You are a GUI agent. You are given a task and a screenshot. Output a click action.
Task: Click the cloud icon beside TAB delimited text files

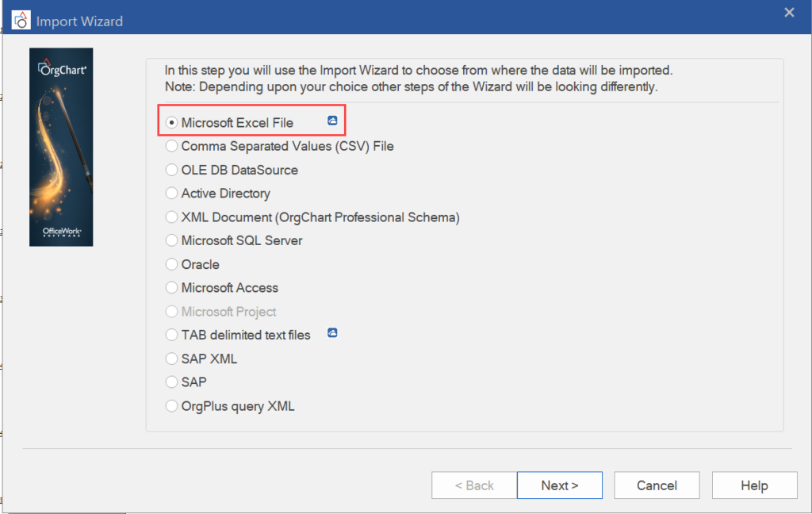[x=332, y=332]
